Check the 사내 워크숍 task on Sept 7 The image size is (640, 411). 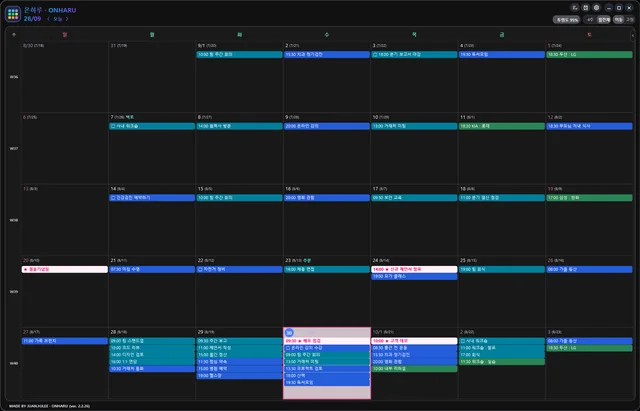[x=113, y=127]
